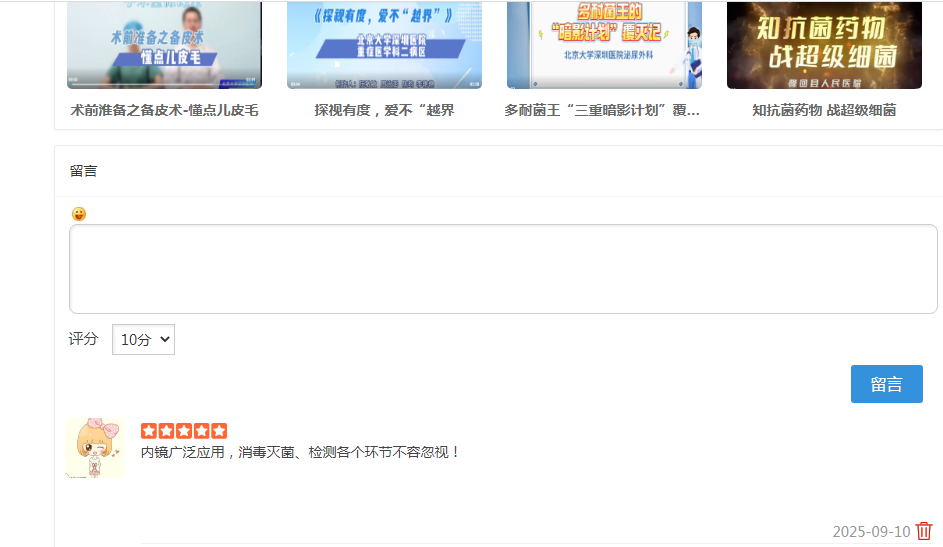Click the comment text about 内镜广泛应用
943x547 pixels.
click(300, 453)
